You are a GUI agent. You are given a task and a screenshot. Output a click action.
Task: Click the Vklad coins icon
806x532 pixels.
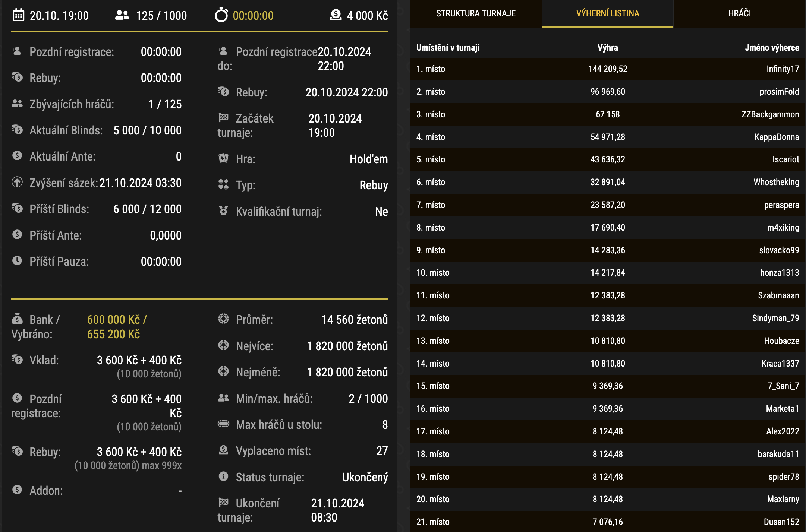point(17,360)
